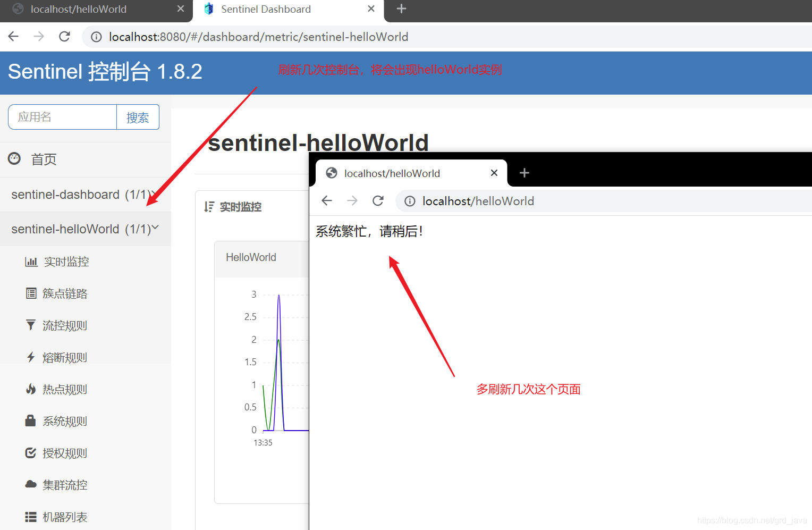The width and height of the screenshot is (812, 530).
Task: Click the sort icon beside 实时监控 heading
Action: point(209,207)
